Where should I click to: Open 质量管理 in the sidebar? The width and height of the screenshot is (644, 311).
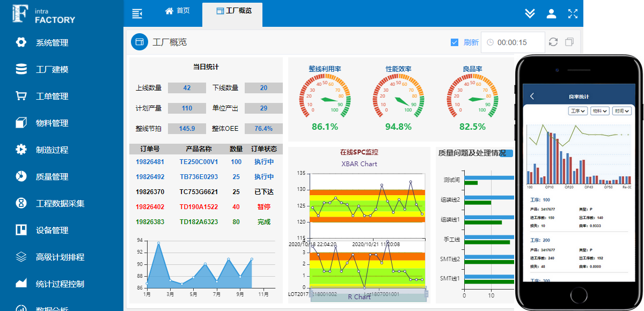pos(52,177)
